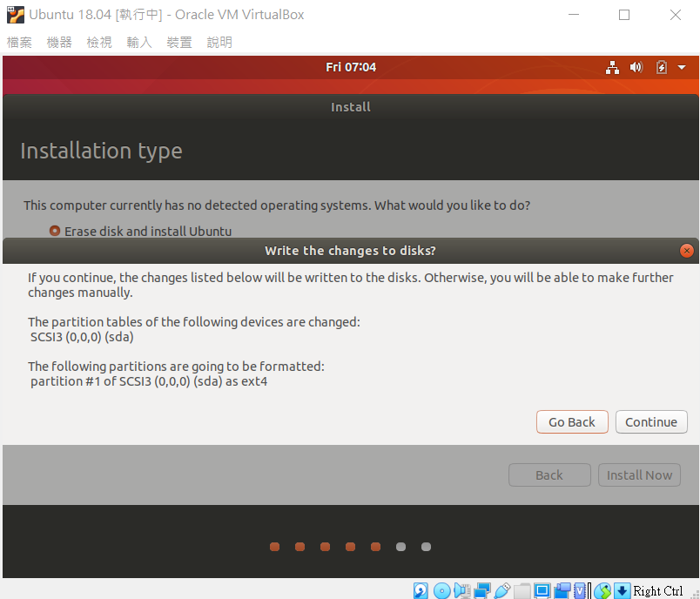Close the Write changes to disks dialog
Viewport: 700px width, 599px height.
coord(687,251)
